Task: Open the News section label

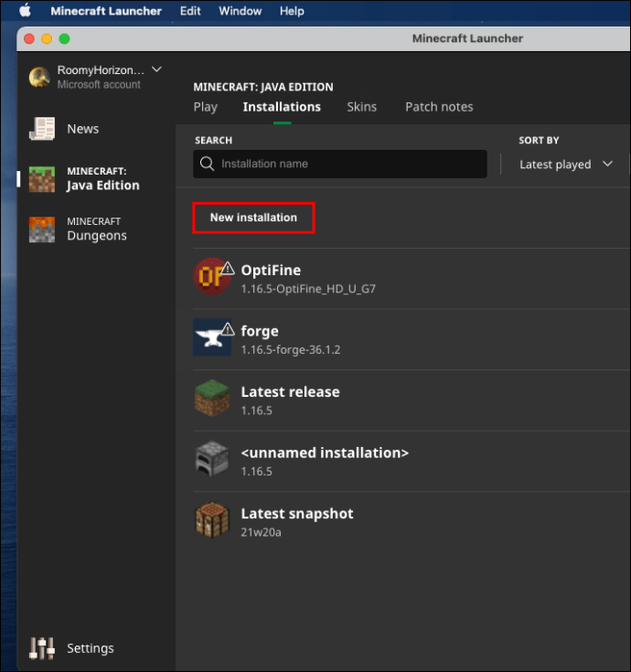Action: click(x=82, y=129)
